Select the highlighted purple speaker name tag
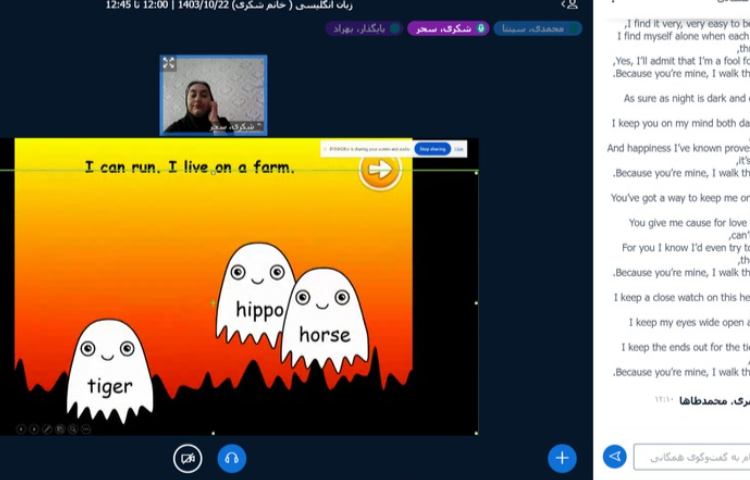Image resolution: width=750 pixels, height=480 pixels. pyautogui.click(x=448, y=28)
